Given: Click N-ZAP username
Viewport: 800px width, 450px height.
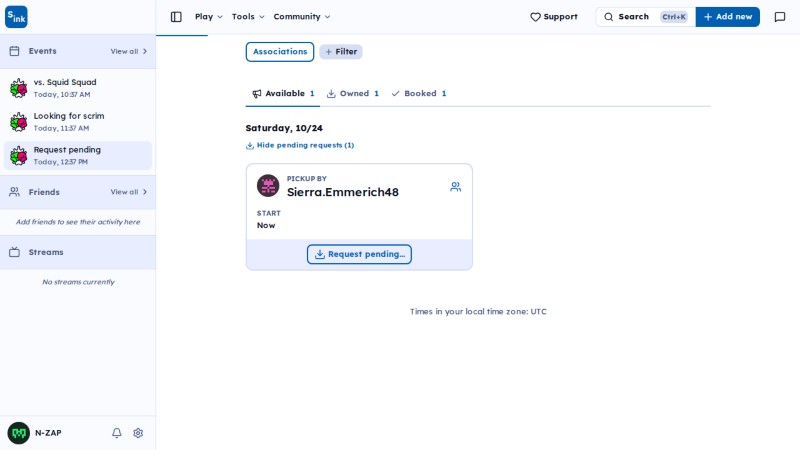Looking at the screenshot, I should pyautogui.click(x=48, y=433).
